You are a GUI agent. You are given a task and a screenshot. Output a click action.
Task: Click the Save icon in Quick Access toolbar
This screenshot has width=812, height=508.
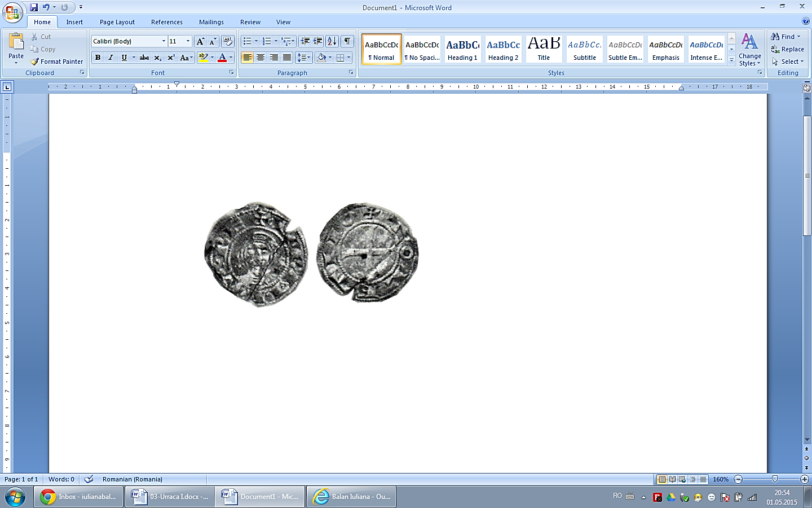click(34, 7)
